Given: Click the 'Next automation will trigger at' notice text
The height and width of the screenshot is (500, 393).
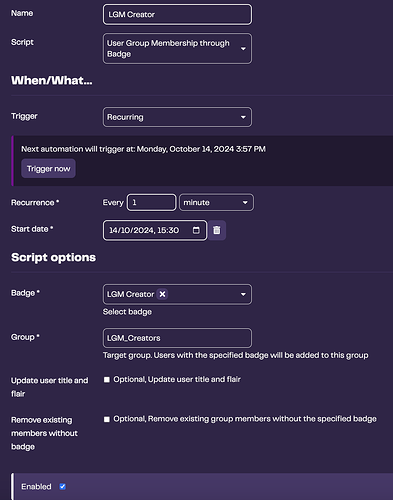Looking at the screenshot, I should [x=143, y=149].
